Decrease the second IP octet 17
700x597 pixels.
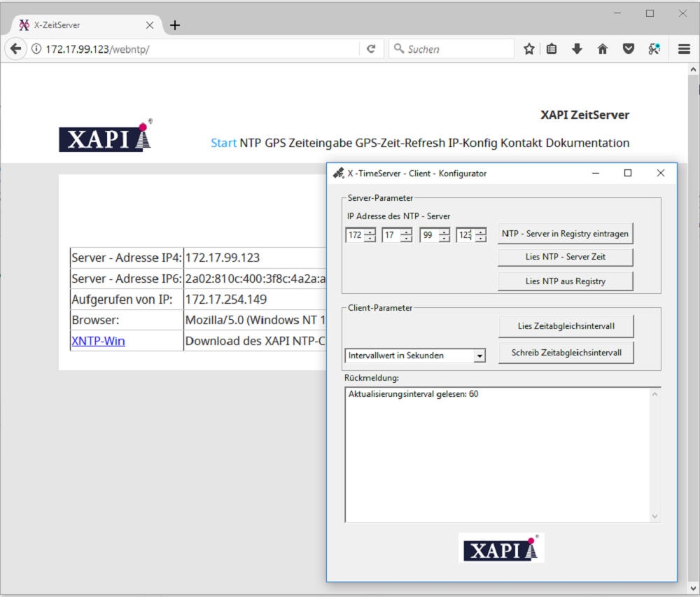click(406, 238)
